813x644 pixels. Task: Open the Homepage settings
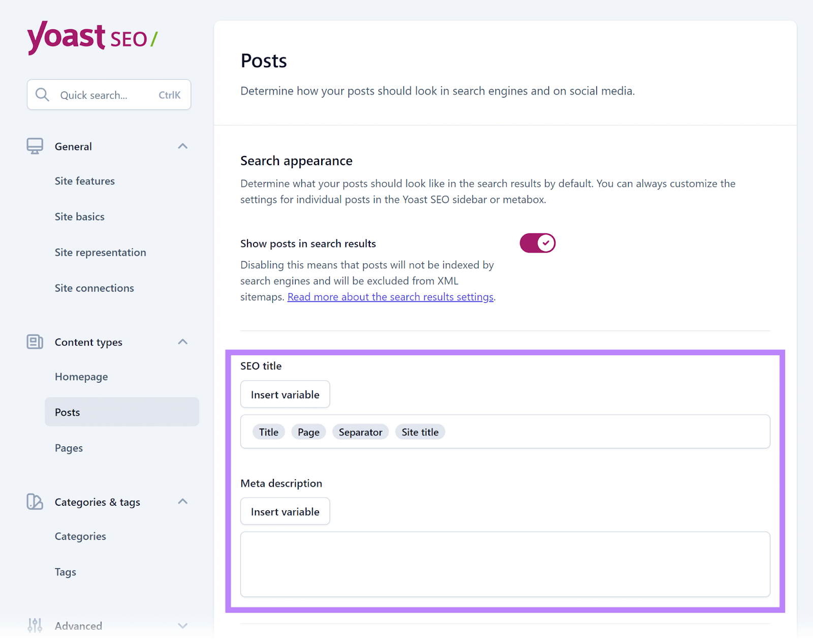click(x=81, y=377)
